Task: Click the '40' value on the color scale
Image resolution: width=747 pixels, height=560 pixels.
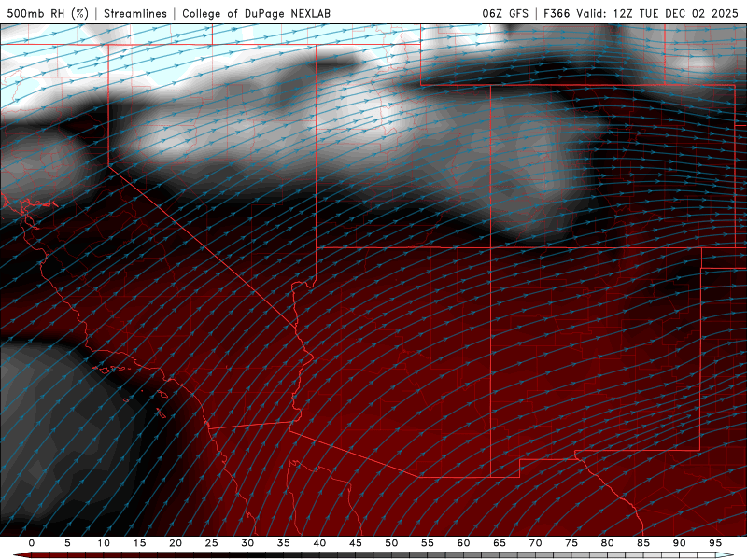Action: point(319,543)
